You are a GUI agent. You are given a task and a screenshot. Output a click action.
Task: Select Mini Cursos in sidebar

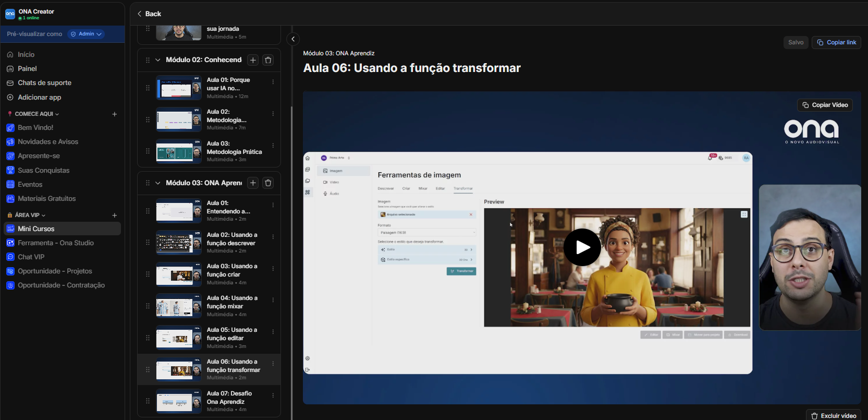[x=63, y=229]
